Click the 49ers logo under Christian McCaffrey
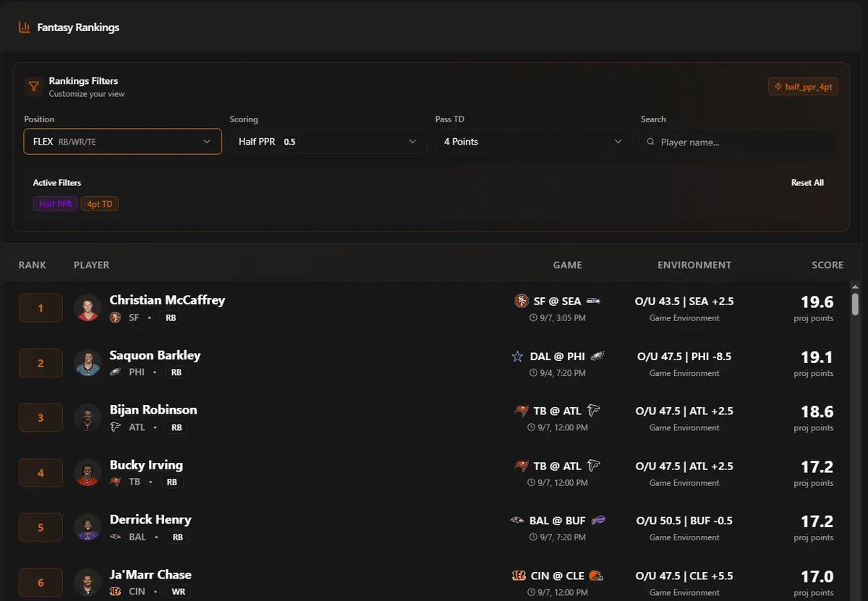Image resolution: width=868 pixels, height=601 pixels. coord(115,317)
